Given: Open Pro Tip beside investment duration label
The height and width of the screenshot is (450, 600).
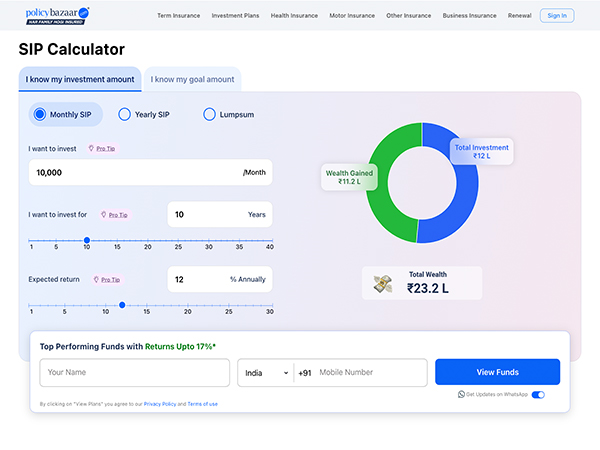Looking at the screenshot, I should tap(105, 214).
